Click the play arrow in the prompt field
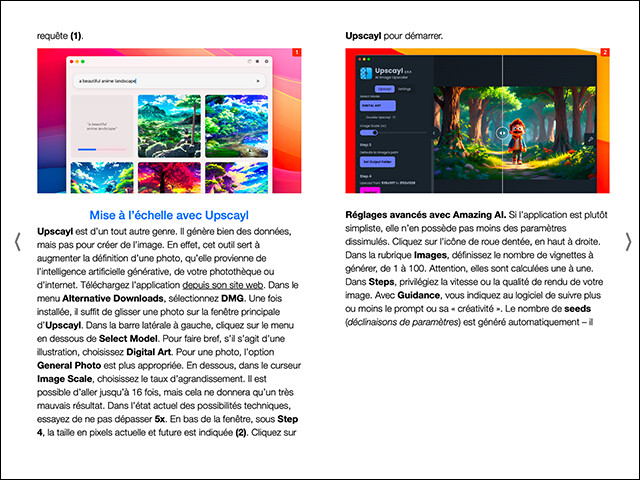Screen dimensions: 640x480 258,81
